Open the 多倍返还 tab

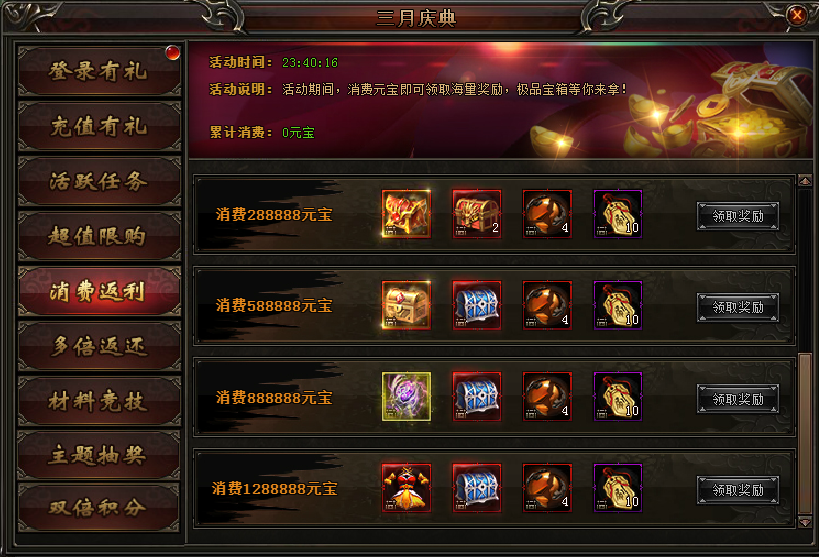click(x=99, y=346)
